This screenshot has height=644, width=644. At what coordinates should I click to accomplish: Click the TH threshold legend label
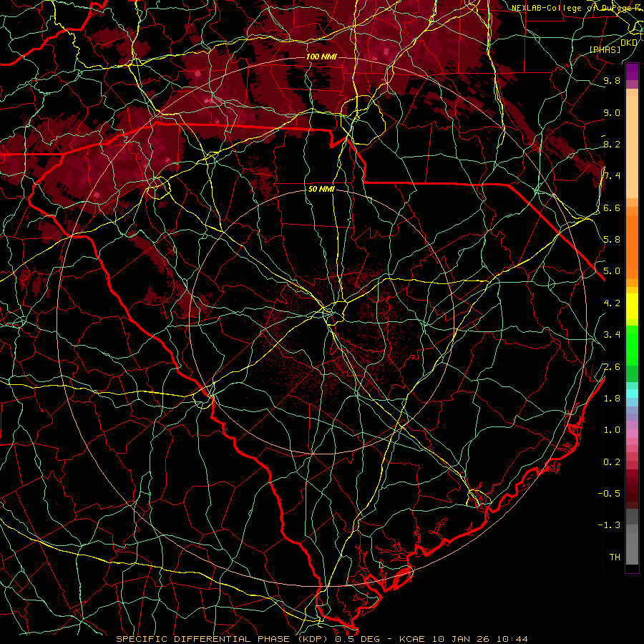tap(615, 557)
